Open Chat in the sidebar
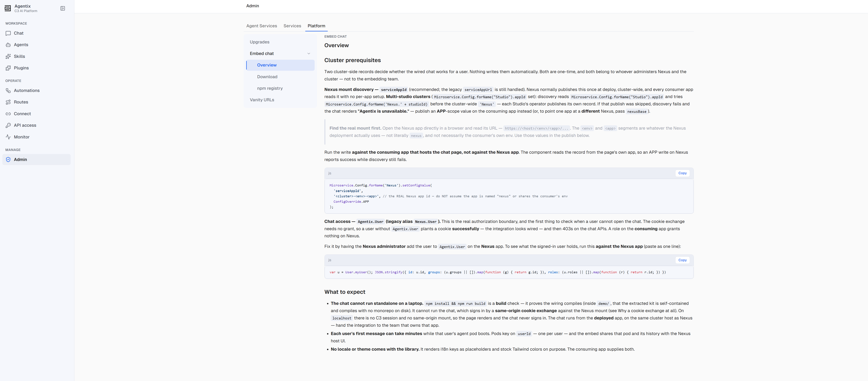The image size is (868, 381). click(x=36, y=33)
